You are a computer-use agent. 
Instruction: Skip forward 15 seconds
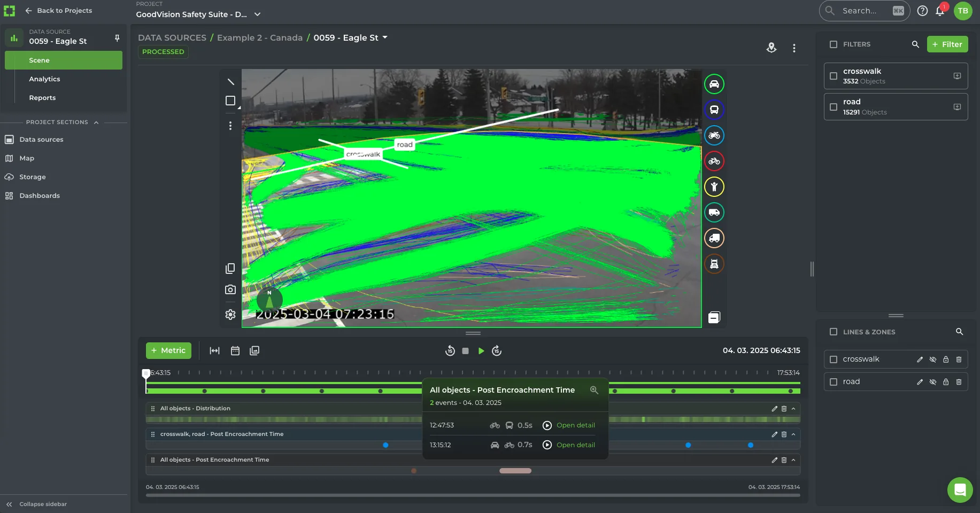(x=497, y=351)
